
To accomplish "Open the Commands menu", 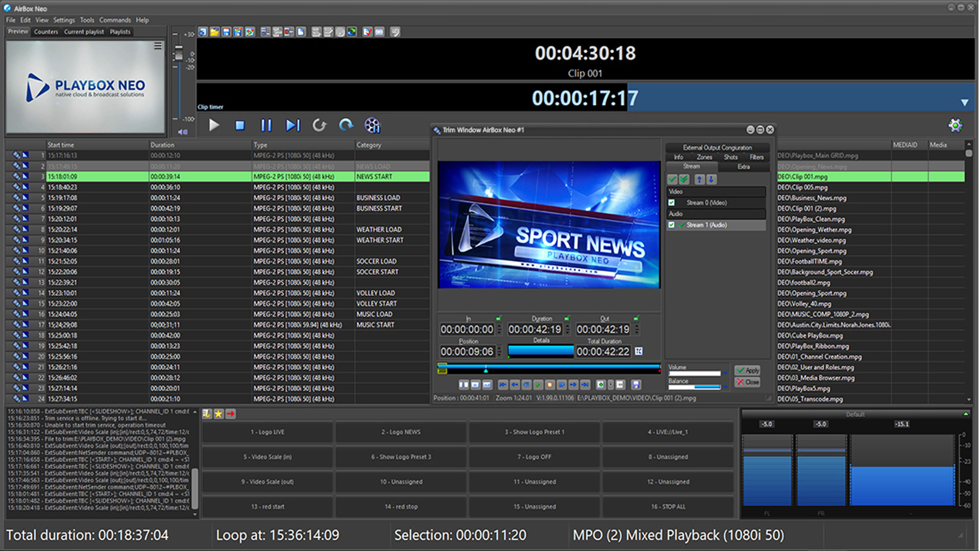I will click(x=115, y=20).
